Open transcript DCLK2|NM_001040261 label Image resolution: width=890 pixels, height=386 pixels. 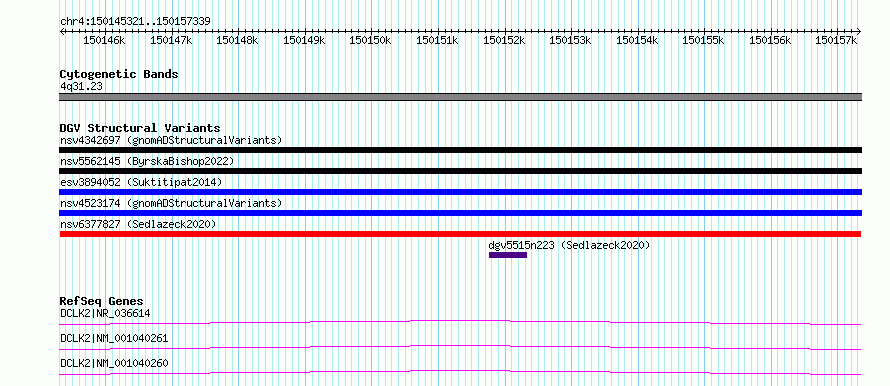coord(114,338)
